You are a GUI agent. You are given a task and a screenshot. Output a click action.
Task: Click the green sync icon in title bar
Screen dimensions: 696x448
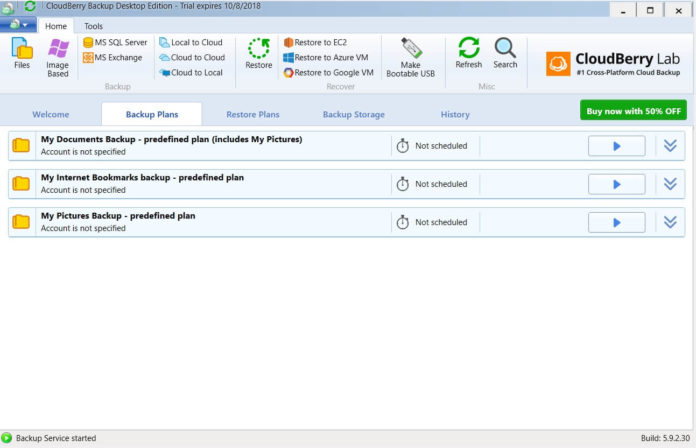(30, 6)
